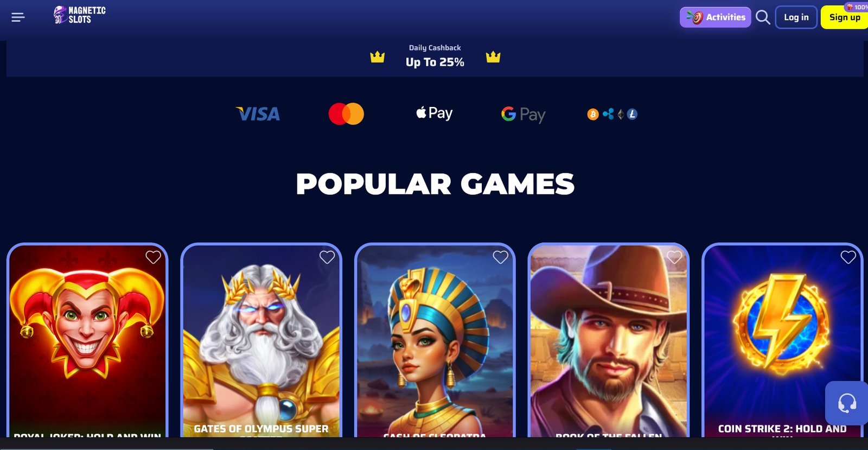The width and height of the screenshot is (868, 450).
Task: Open Gates of Olympus Super game thumbnail
Action: (261, 340)
